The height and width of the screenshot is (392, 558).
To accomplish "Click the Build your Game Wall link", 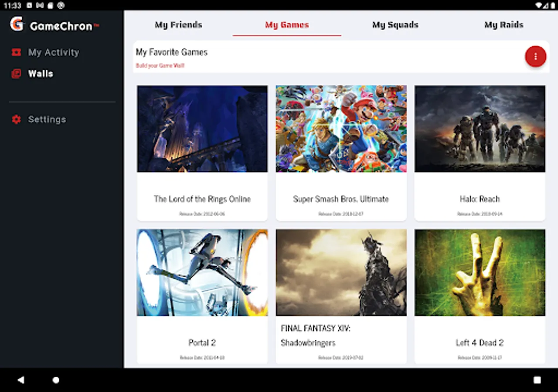I will click(x=160, y=66).
